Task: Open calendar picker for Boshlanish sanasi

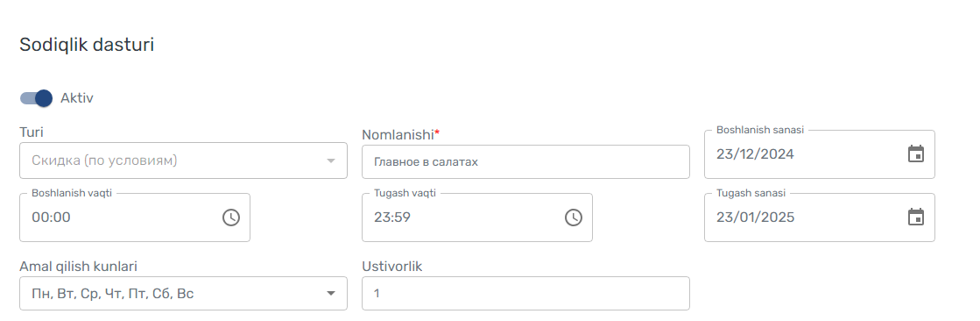Action: coord(915,154)
